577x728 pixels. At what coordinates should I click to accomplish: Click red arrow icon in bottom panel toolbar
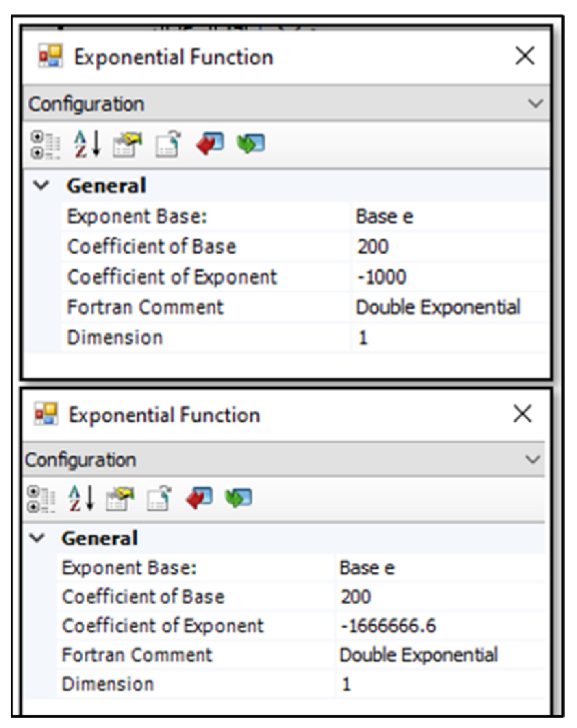coord(199,498)
